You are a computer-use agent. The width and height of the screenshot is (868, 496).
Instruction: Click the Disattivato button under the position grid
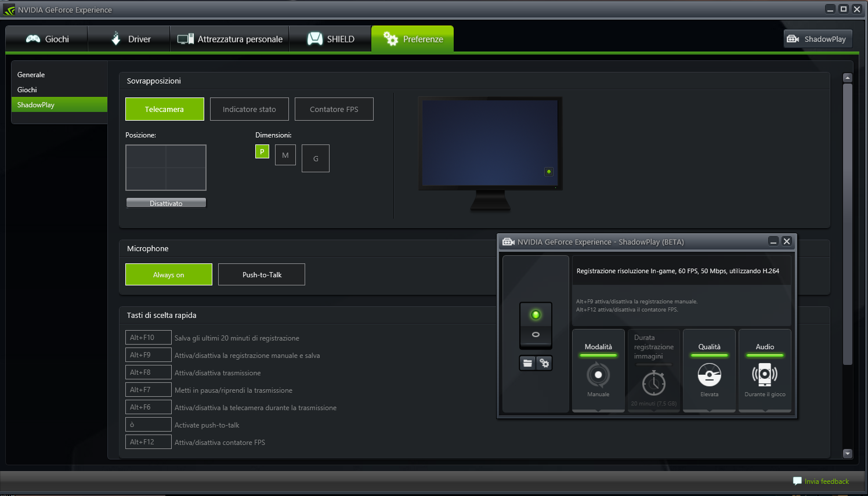pos(166,203)
